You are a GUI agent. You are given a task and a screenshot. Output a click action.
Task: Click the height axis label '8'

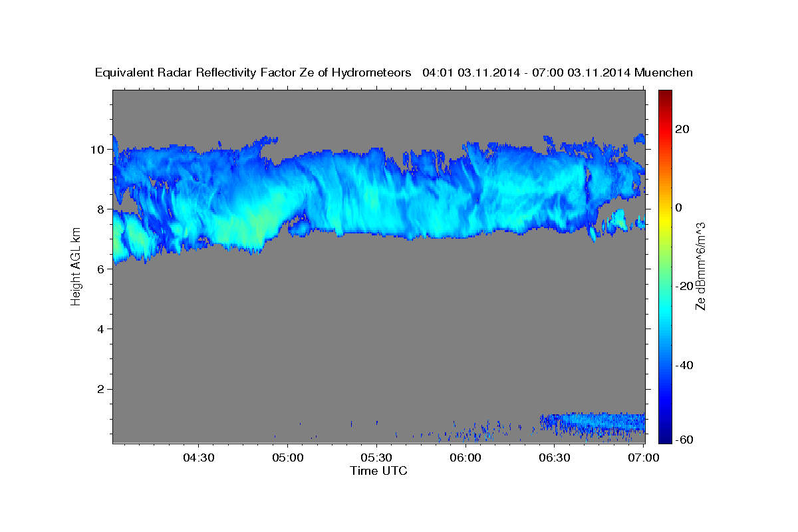coord(101,209)
